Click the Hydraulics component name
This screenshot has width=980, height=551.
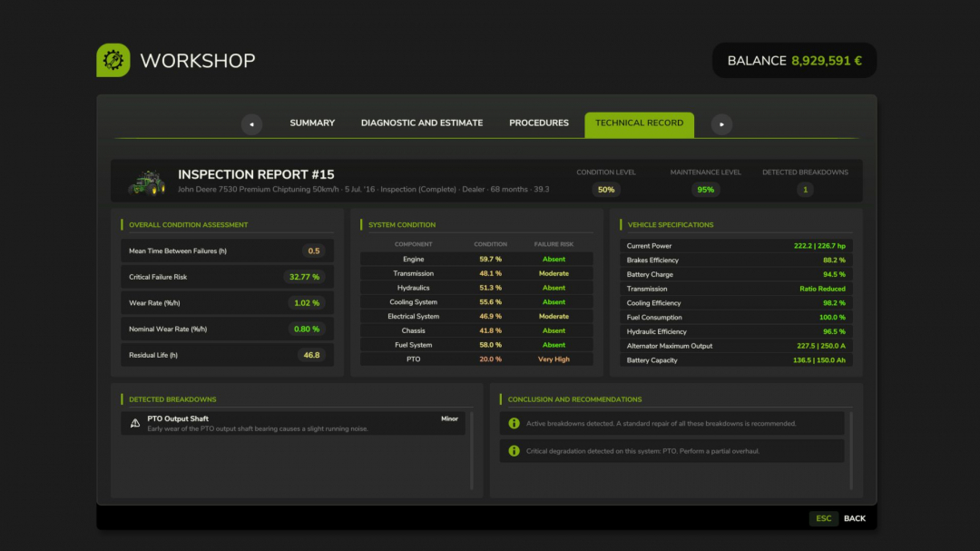click(x=413, y=288)
